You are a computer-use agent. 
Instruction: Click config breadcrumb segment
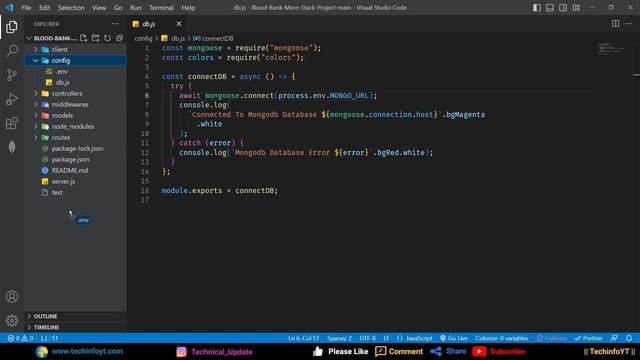143,38
